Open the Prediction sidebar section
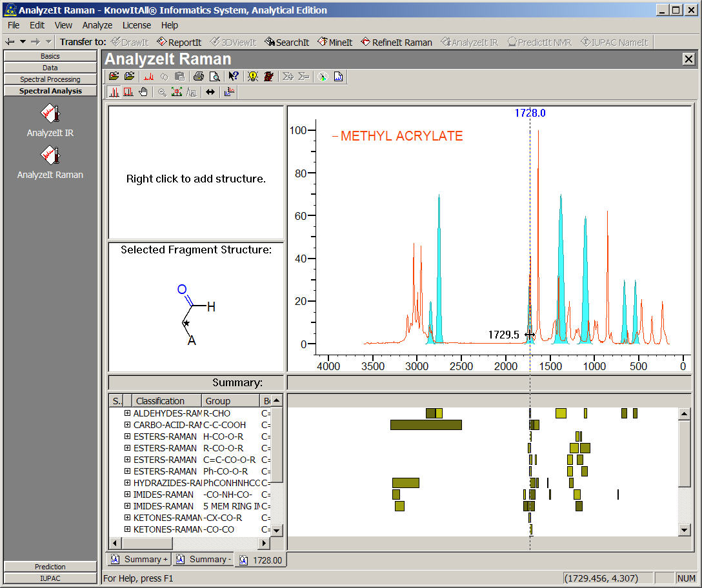The height and width of the screenshot is (588, 702). (50, 567)
